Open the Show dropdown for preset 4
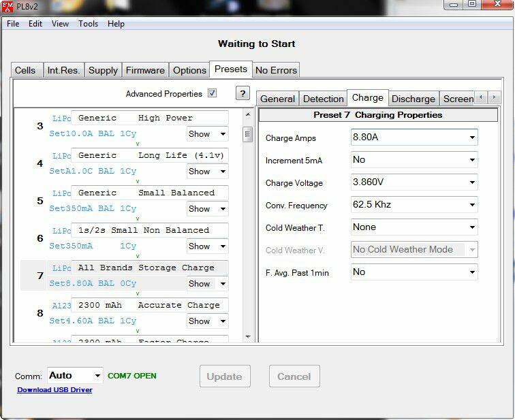Viewport: 515px width, 420px height. pyautogui.click(x=207, y=172)
